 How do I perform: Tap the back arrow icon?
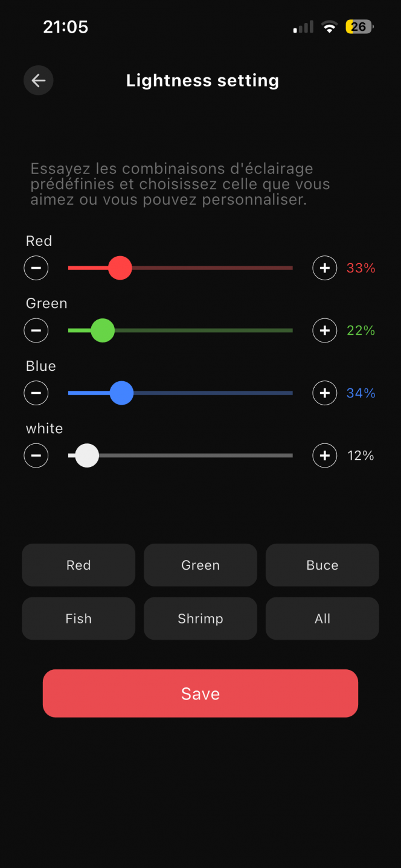click(x=39, y=80)
